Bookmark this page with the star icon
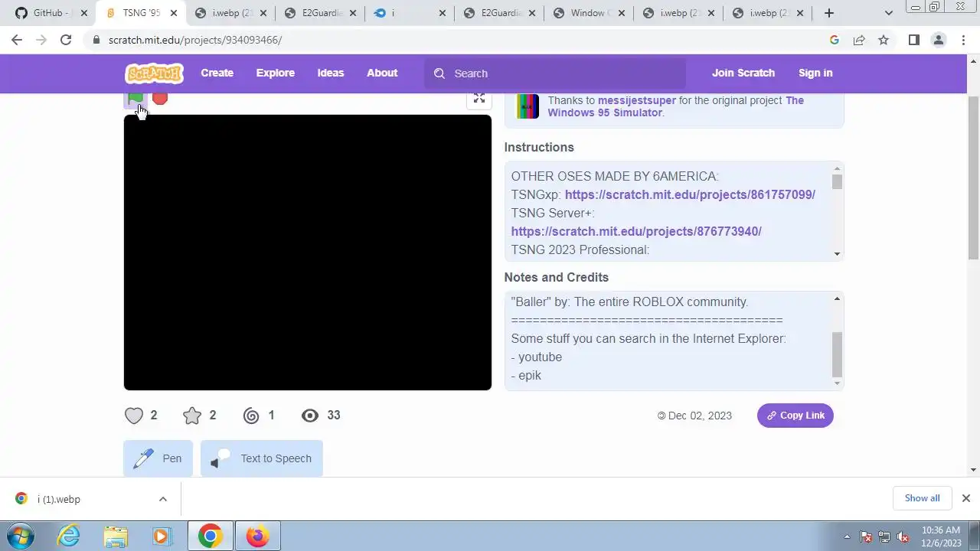Viewport: 980px width, 551px height. (x=884, y=40)
